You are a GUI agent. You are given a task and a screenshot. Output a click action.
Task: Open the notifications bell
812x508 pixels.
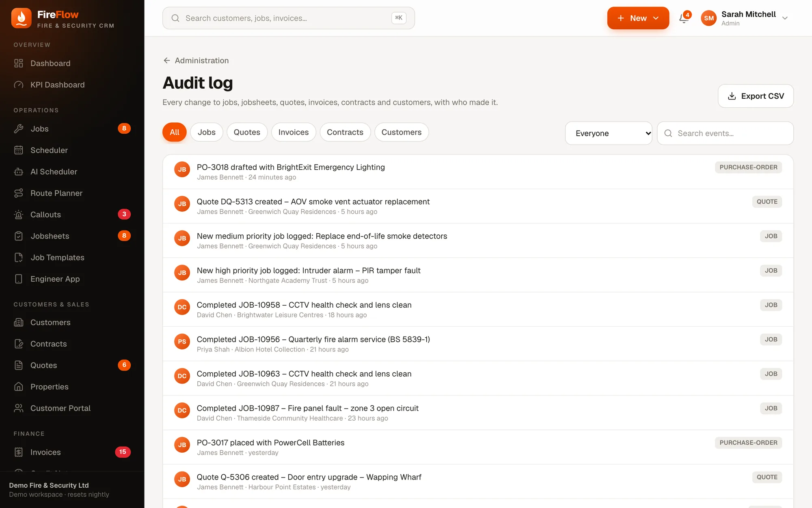tap(684, 18)
